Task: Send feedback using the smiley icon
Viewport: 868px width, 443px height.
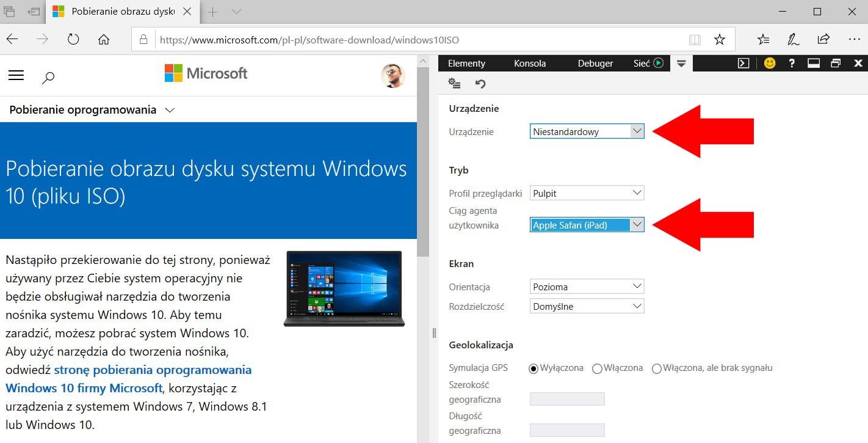Action: [x=770, y=63]
